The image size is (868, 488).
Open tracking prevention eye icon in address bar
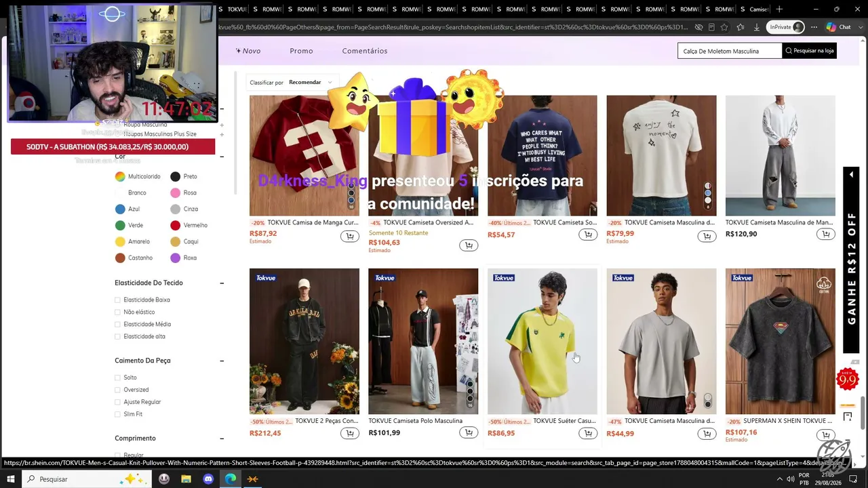[698, 27]
